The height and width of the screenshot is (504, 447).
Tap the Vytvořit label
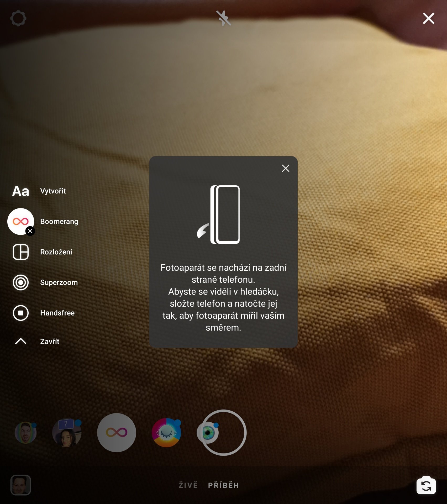tap(53, 191)
